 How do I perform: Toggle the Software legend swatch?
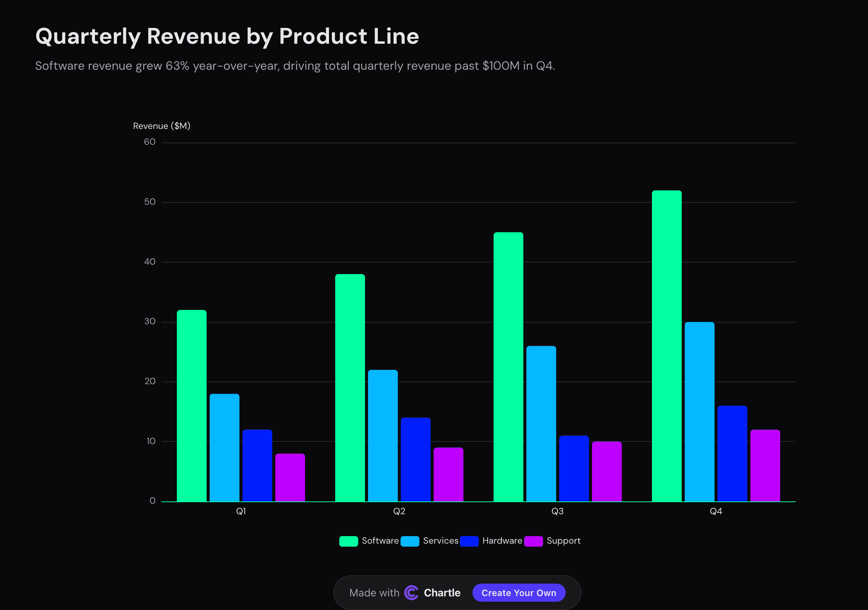pos(348,541)
